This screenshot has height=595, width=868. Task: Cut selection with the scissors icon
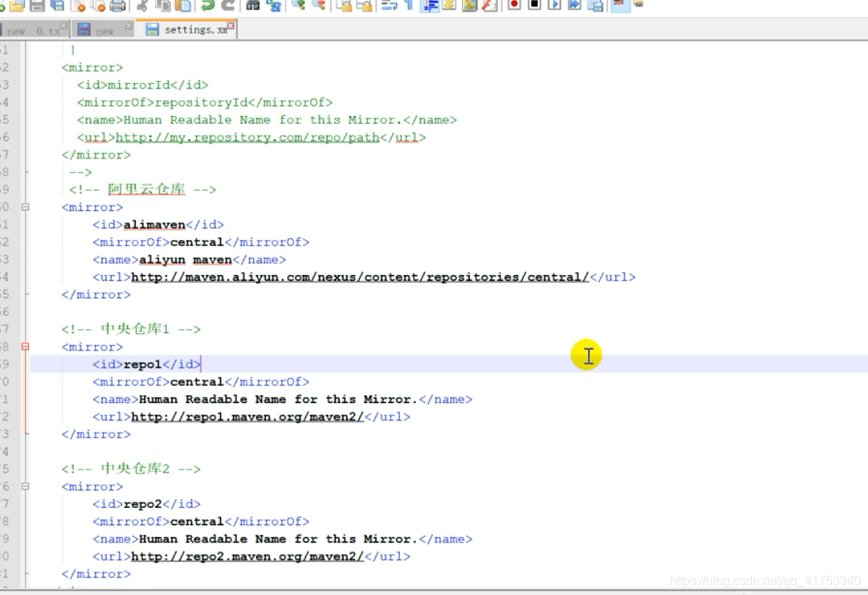pos(142,5)
